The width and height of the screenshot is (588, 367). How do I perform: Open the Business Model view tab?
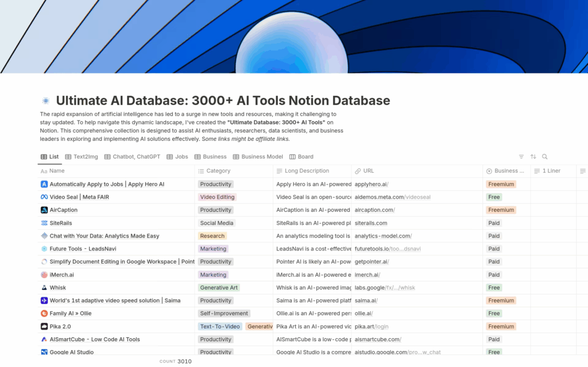coord(257,157)
